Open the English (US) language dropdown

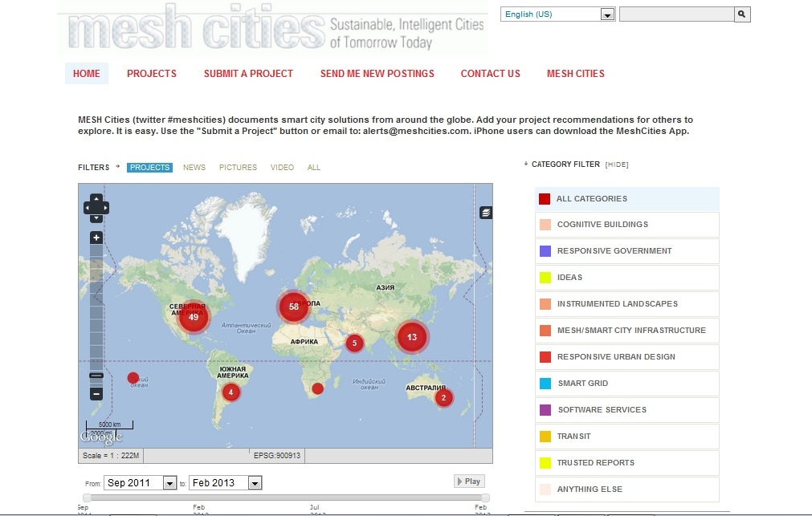(x=557, y=14)
